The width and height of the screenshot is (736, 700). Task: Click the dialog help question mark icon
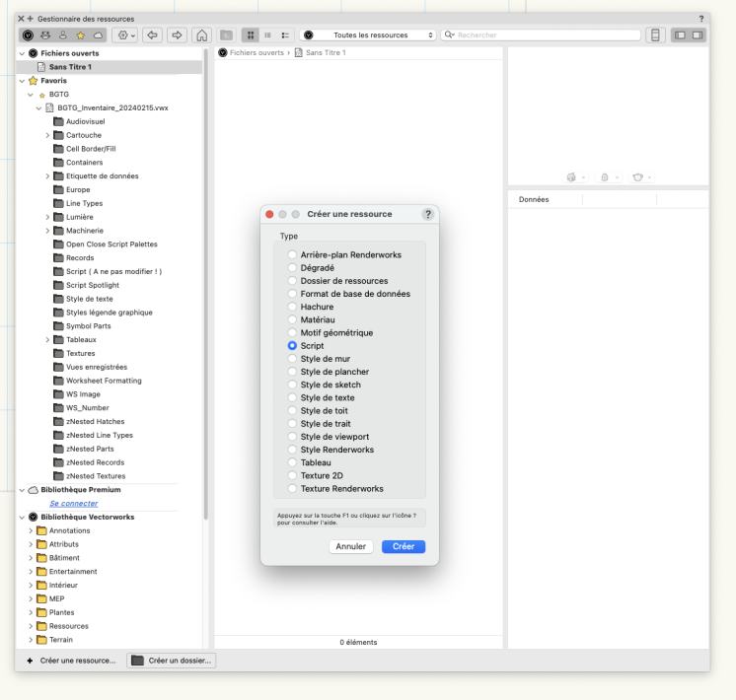(427, 214)
